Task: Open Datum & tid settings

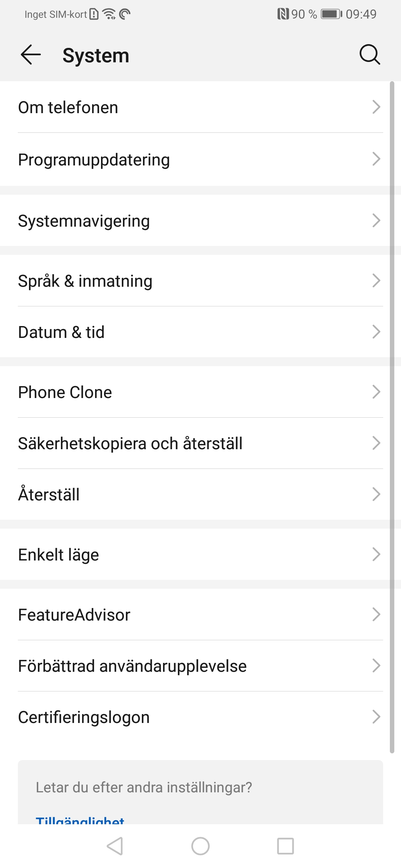Action: [61, 332]
